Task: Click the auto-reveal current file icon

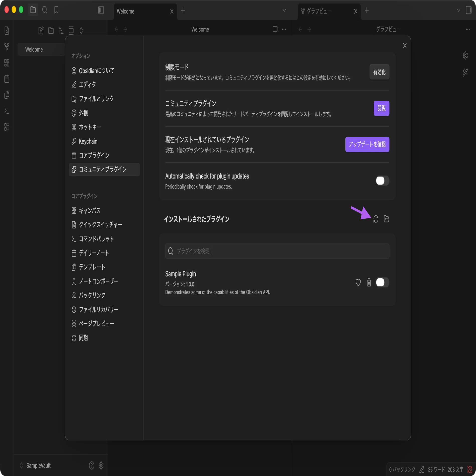Action: coord(71,31)
